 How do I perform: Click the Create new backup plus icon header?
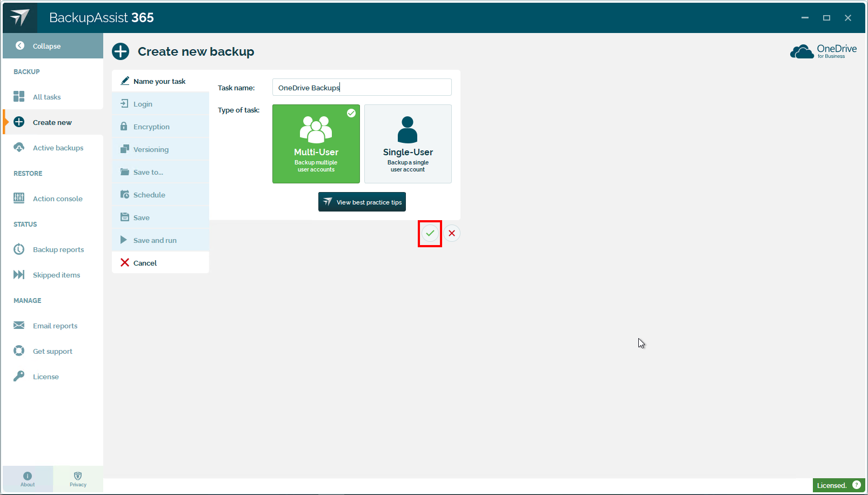coord(121,51)
